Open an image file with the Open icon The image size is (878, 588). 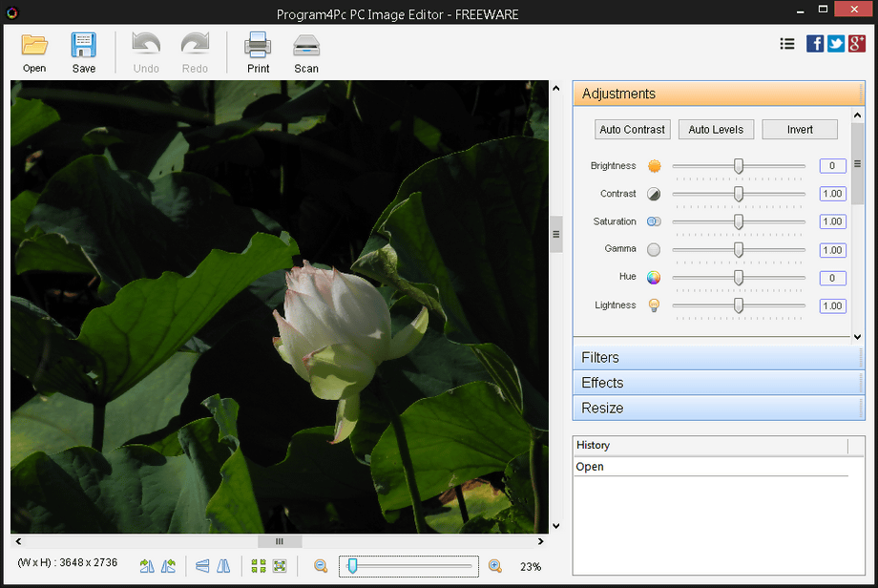coord(34,46)
